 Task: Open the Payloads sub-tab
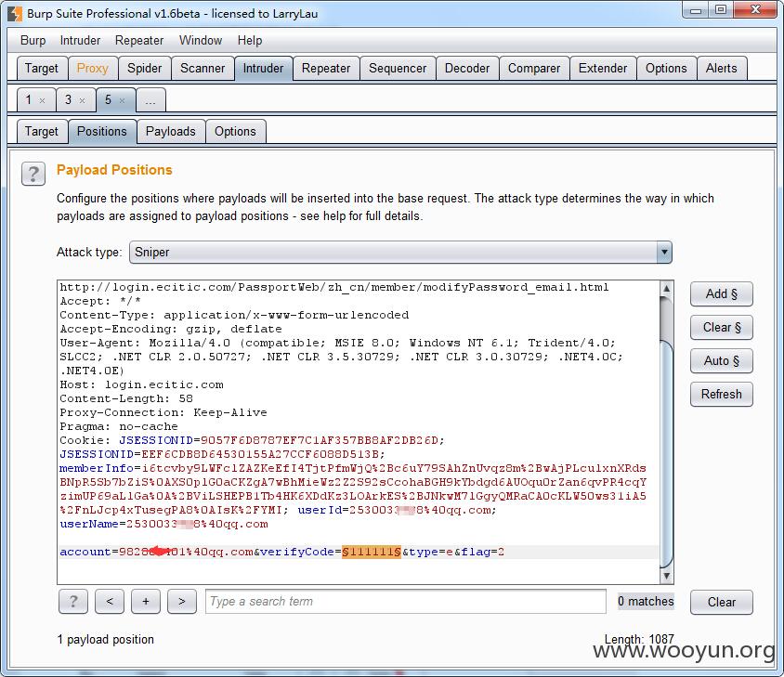tap(171, 132)
